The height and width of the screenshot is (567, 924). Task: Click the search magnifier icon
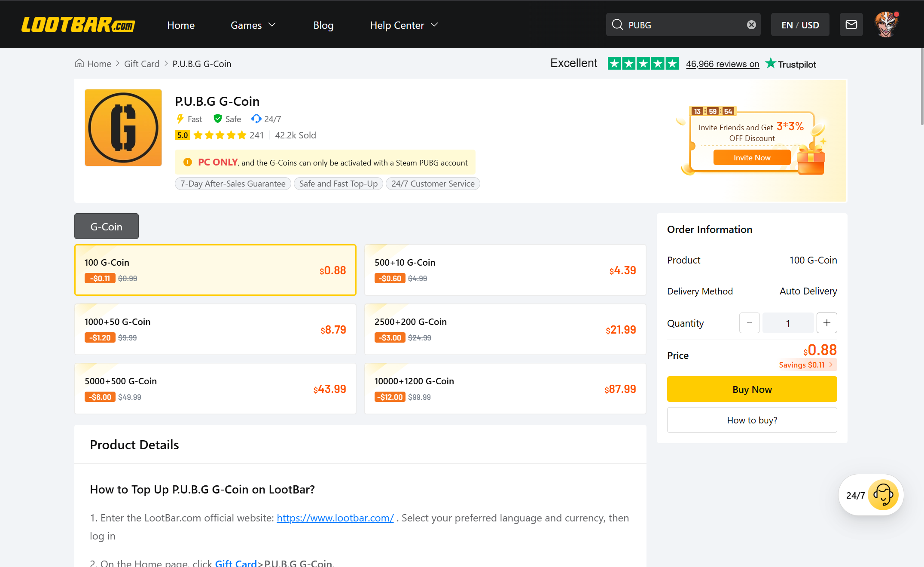(617, 25)
